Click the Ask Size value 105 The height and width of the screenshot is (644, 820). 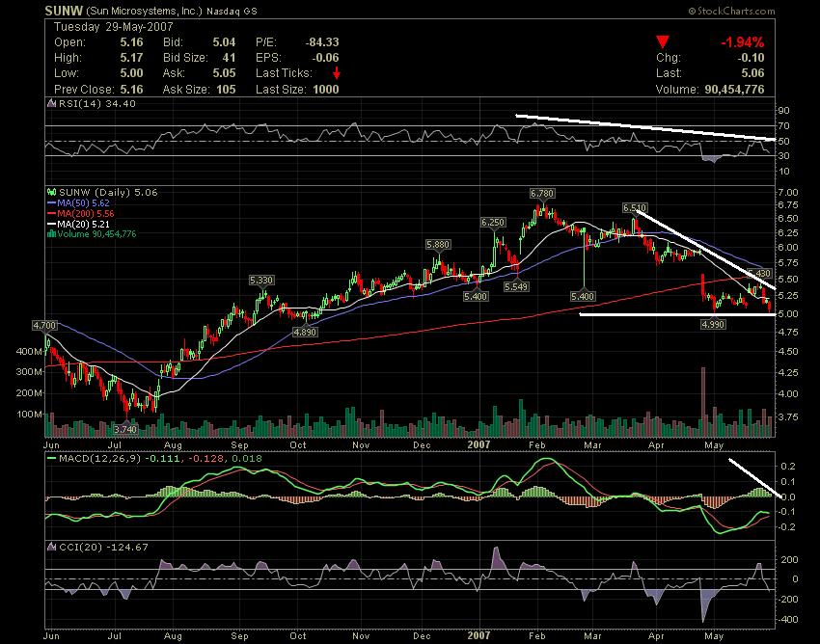point(226,90)
